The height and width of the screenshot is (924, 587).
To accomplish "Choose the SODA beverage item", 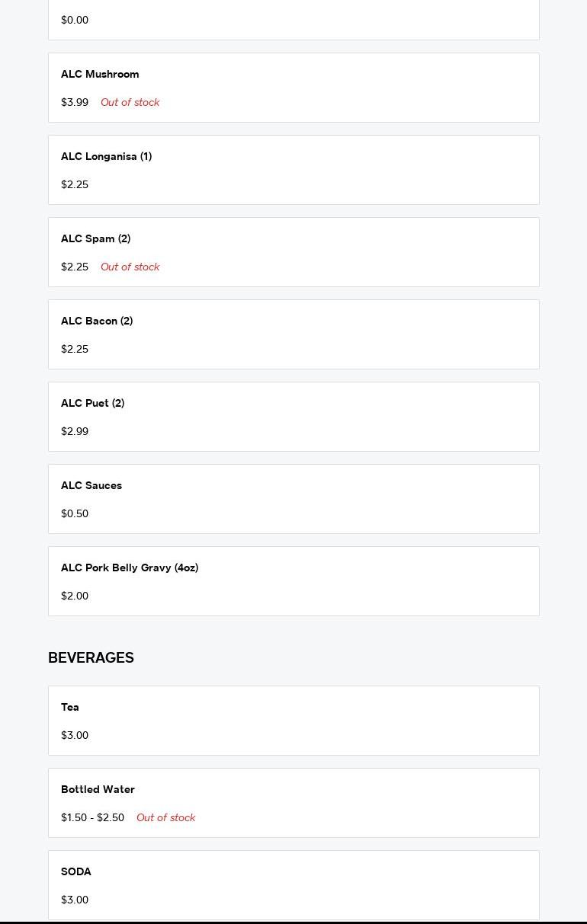I will tap(76, 872).
